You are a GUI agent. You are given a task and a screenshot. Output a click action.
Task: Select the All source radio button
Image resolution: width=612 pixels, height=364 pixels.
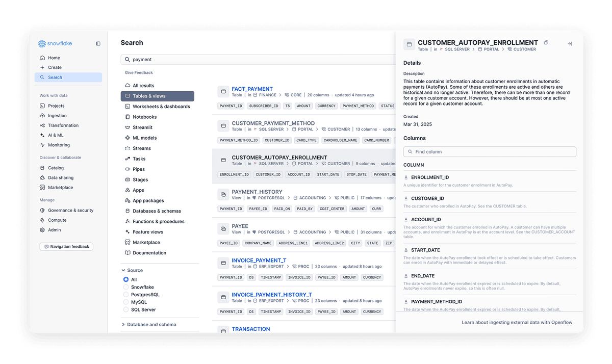click(x=125, y=279)
